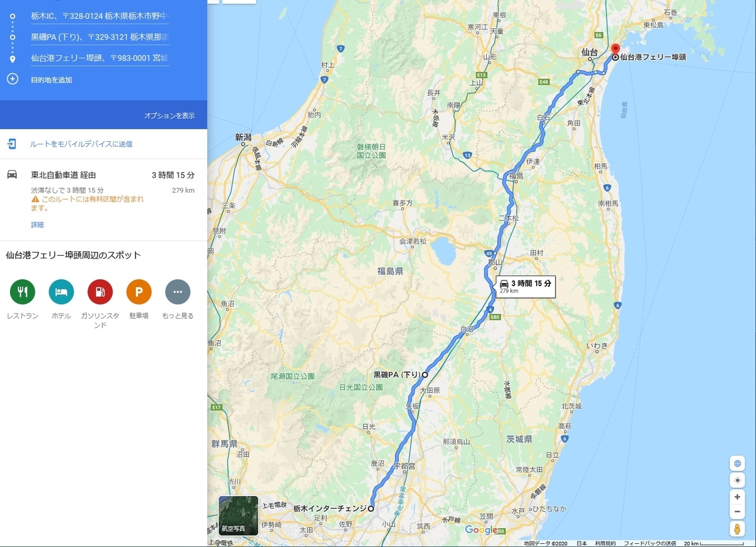Click the 栃木IC starting point field
Image resolution: width=756 pixels, height=547 pixels.
point(100,15)
